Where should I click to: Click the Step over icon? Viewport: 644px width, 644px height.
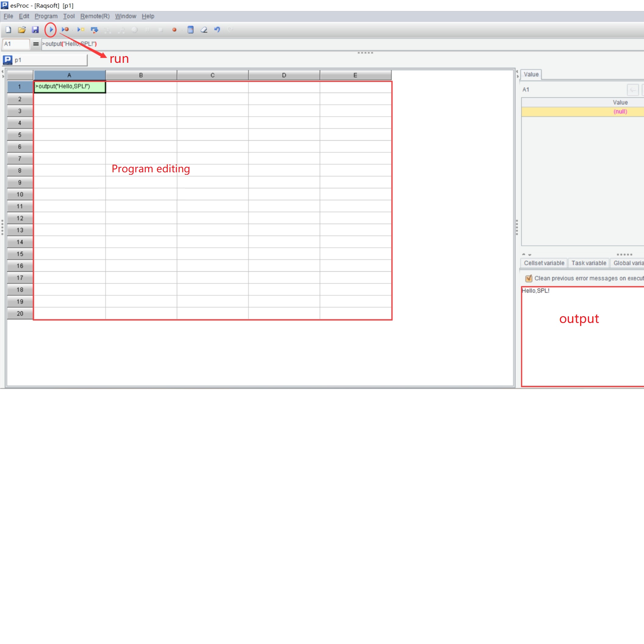pos(94,30)
